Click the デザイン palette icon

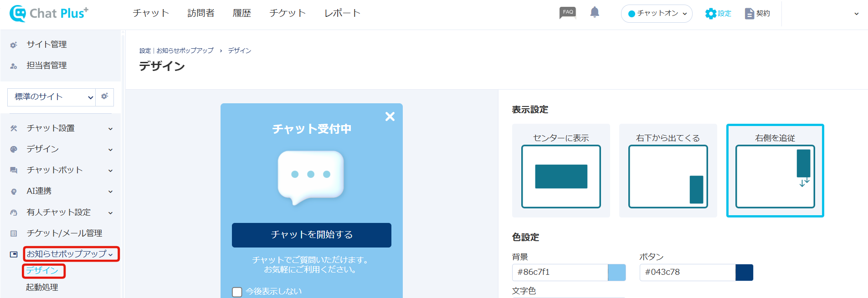(14, 149)
